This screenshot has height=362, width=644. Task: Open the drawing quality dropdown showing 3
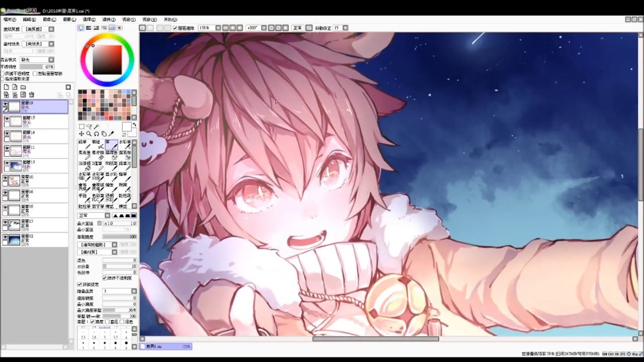[x=134, y=291]
